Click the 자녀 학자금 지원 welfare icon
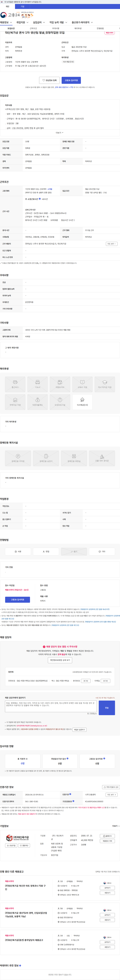120x980 pixels. [x=105, y=384]
